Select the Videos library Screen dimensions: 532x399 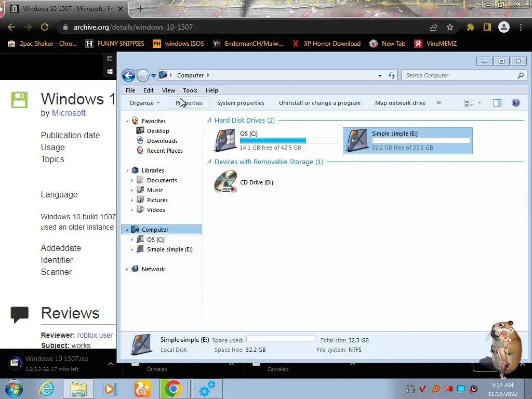point(156,210)
